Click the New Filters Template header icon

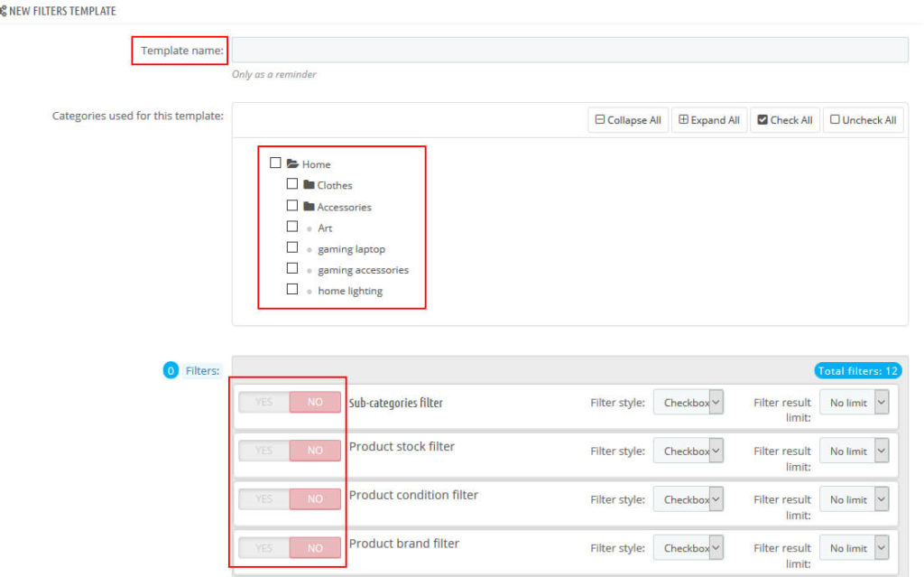coord(4,10)
